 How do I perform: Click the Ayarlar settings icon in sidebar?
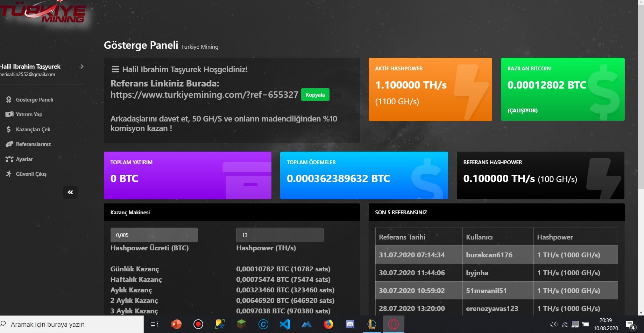pos(9,159)
